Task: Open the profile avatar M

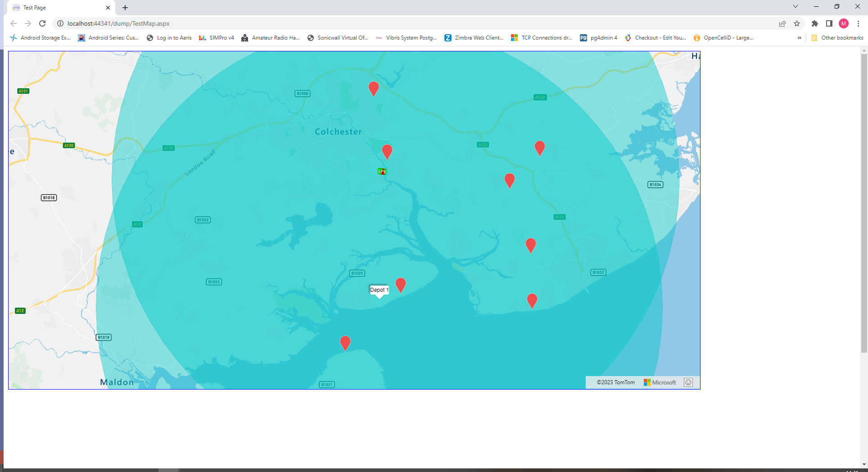Action: point(844,23)
